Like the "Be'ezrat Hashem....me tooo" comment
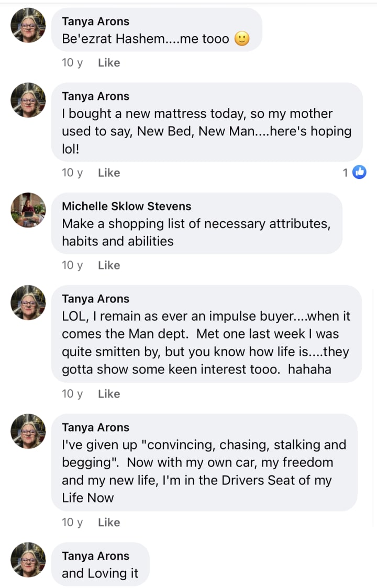377x588 pixels. 109,63
